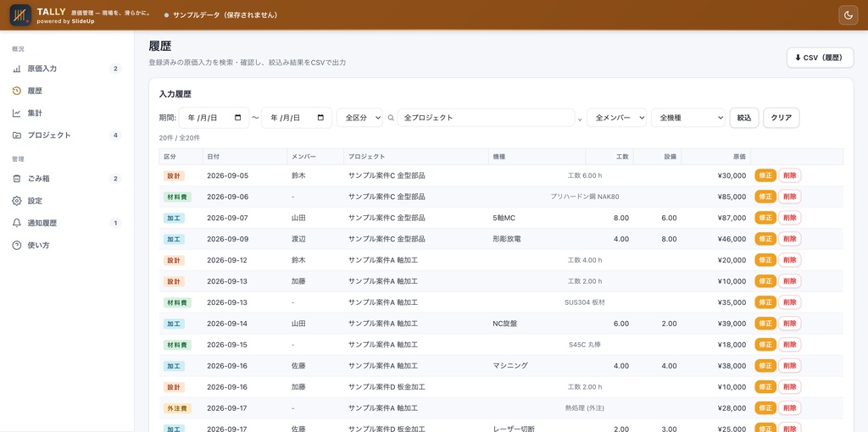Click 材料費 tag in 2026-09-06 row

[177, 197]
